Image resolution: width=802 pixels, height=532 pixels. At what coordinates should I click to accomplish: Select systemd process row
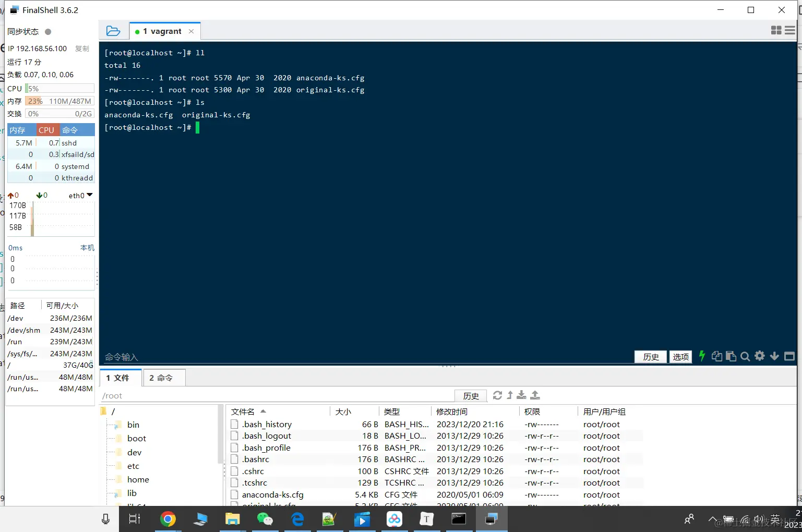pyautogui.click(x=51, y=166)
